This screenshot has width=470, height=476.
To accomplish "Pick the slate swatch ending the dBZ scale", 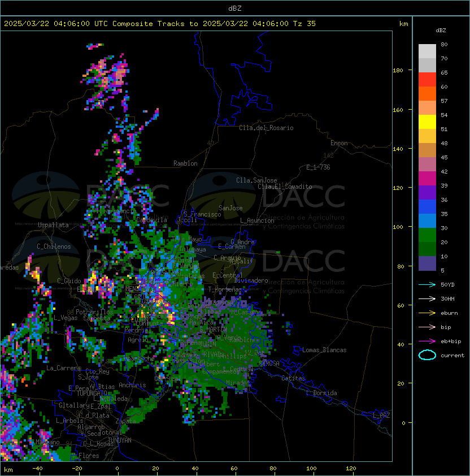I will pos(427,263).
